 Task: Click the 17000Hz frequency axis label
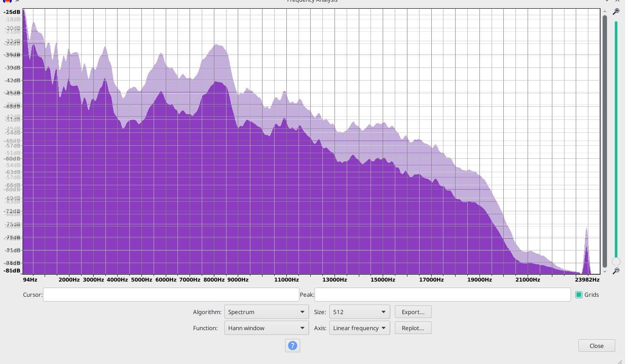431,280
